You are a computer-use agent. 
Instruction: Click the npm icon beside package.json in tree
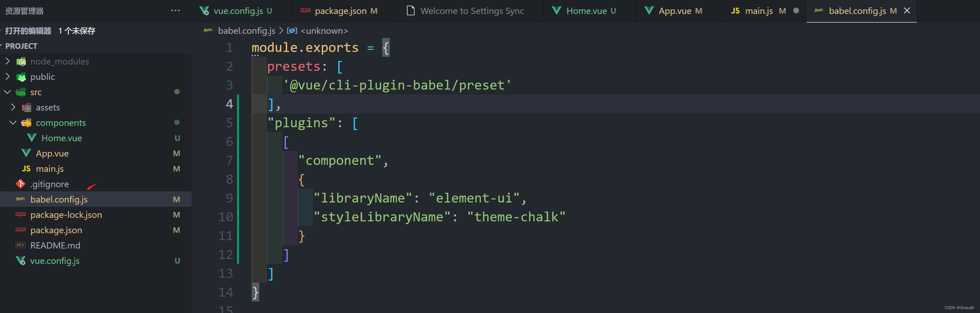pos(21,229)
